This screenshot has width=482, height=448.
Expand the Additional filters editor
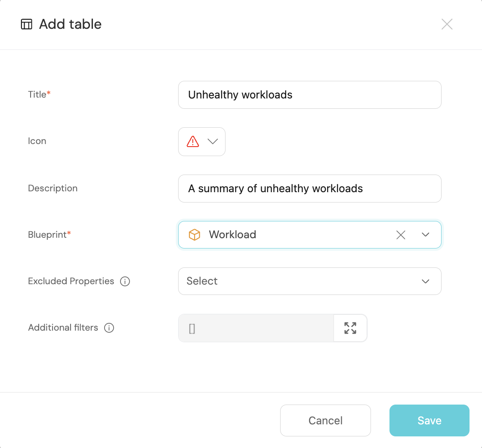350,328
